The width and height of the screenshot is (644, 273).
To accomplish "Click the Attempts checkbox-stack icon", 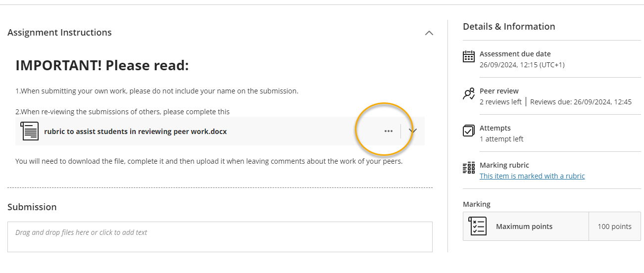I will (468, 131).
